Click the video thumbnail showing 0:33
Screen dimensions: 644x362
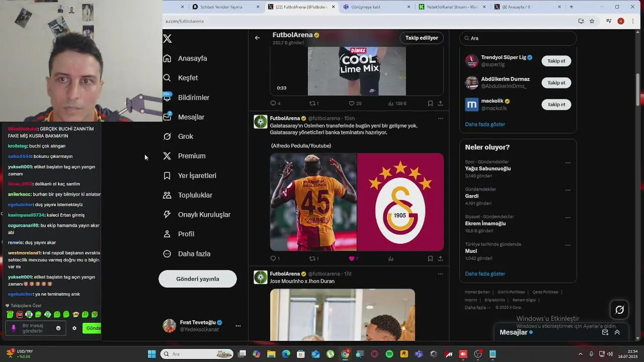point(357,71)
